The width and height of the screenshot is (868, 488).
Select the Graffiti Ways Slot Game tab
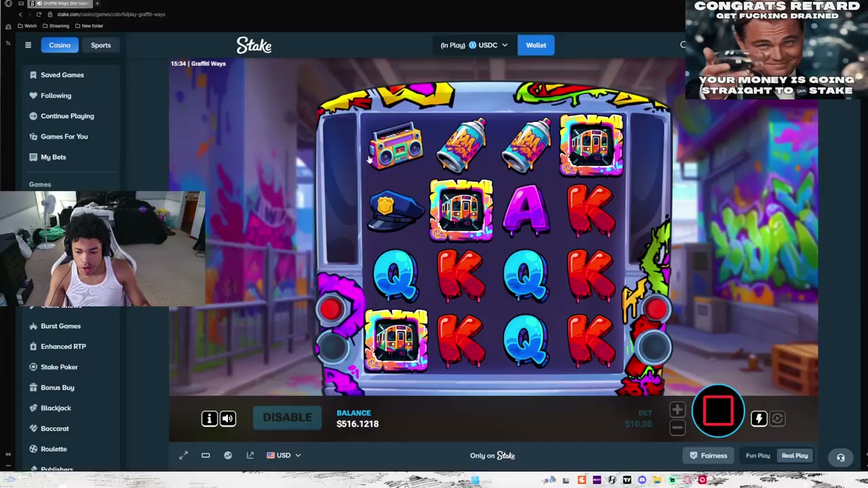pyautogui.click(x=61, y=3)
